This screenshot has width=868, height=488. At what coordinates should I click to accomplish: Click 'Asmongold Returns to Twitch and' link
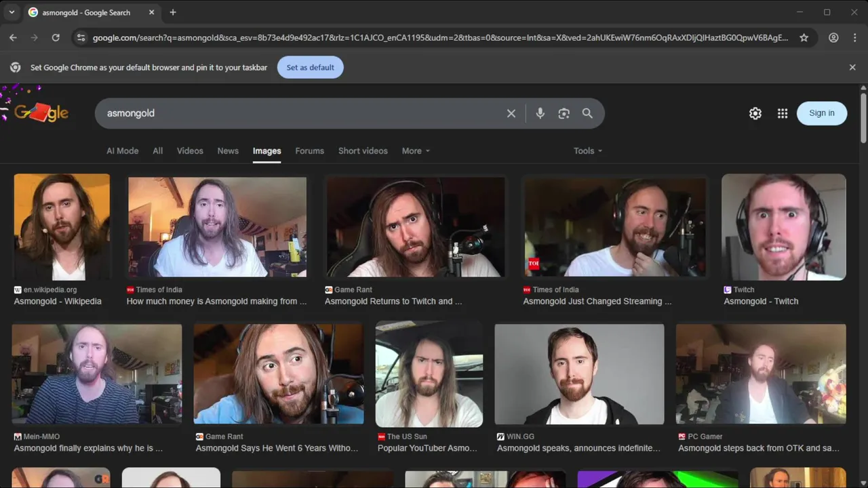[x=393, y=301]
